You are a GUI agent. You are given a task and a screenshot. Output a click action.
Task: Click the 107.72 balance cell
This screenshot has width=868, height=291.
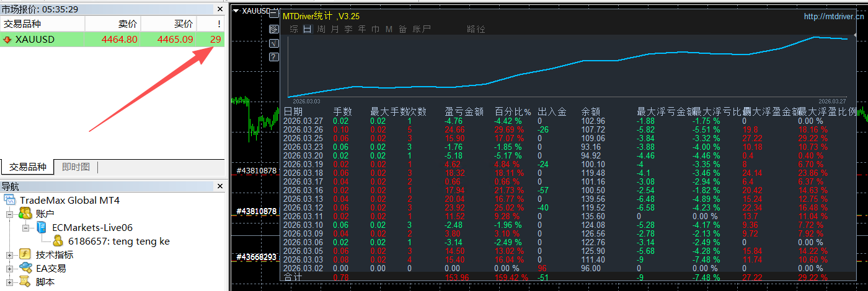593,130
